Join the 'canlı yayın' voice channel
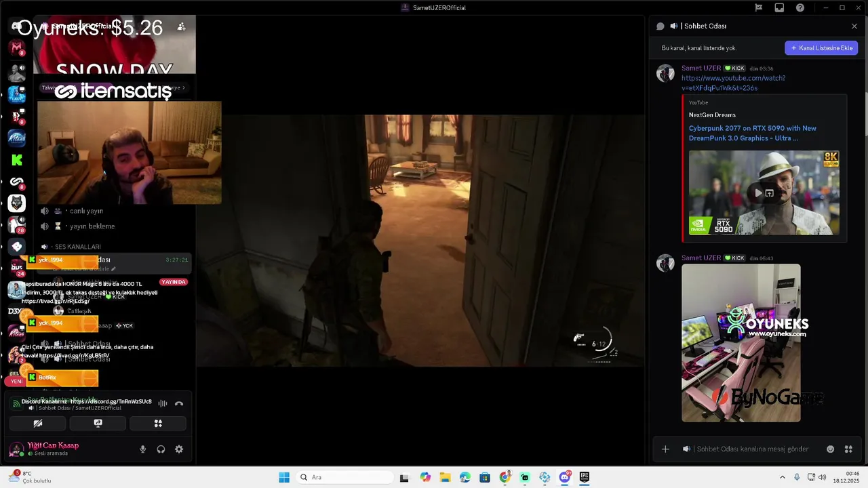 [85, 211]
